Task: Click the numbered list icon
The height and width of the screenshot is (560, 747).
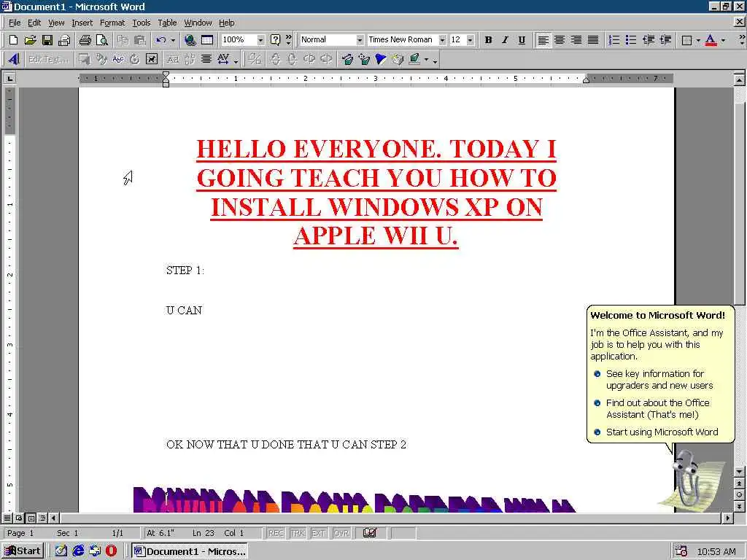Action: 614,40
